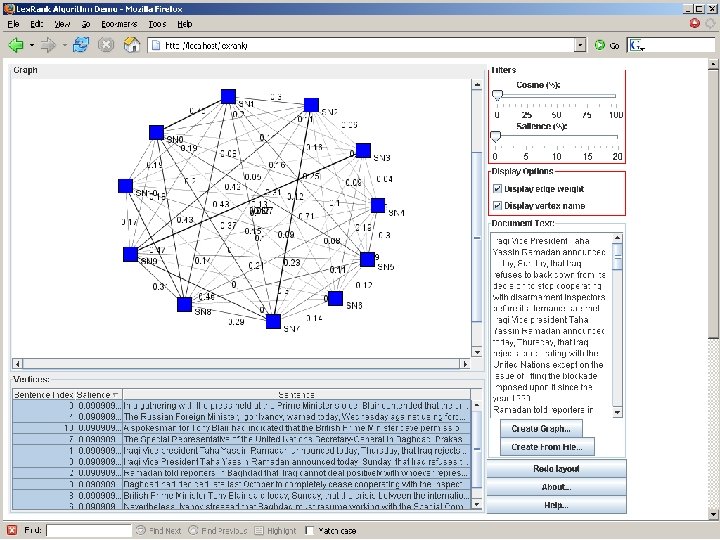Open the Back history dropdown arrow
Viewport: 720px width, 540px height.
click(32, 45)
